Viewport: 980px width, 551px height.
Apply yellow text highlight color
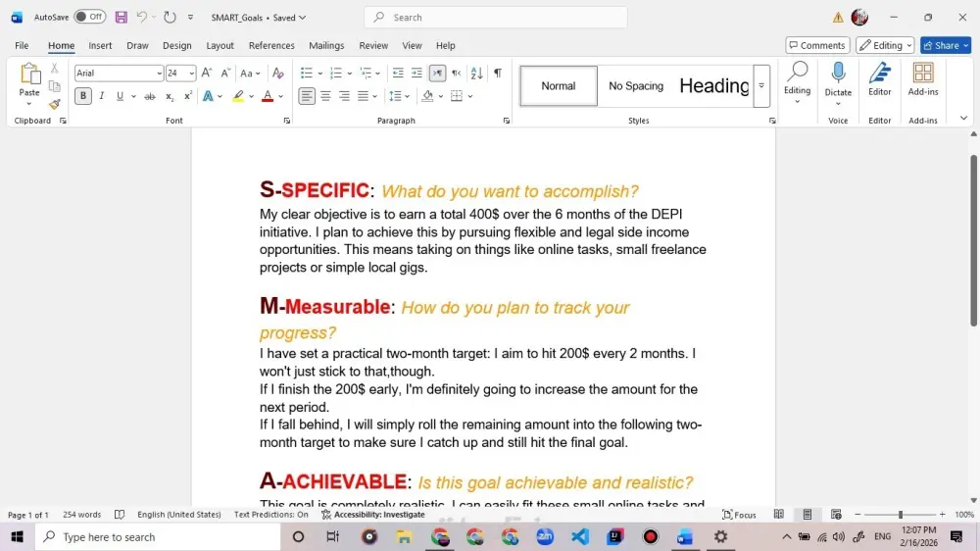coord(238,96)
